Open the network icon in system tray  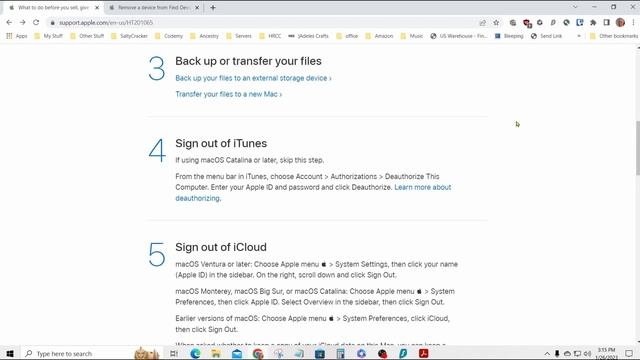click(x=577, y=354)
